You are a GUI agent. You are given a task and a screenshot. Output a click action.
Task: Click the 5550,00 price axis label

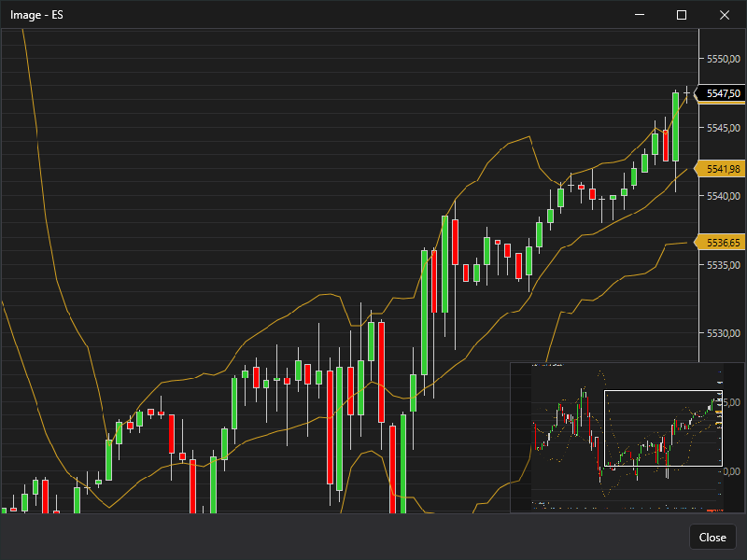[x=724, y=59]
